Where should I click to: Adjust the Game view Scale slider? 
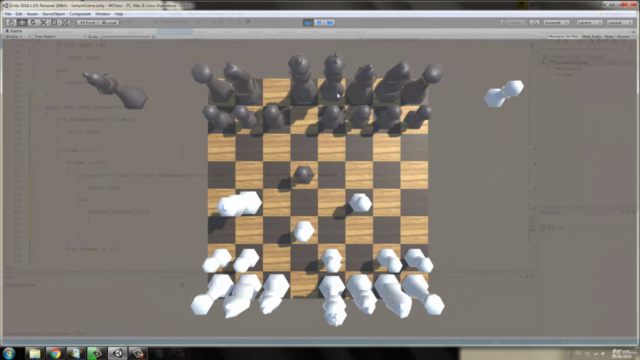click(125, 37)
